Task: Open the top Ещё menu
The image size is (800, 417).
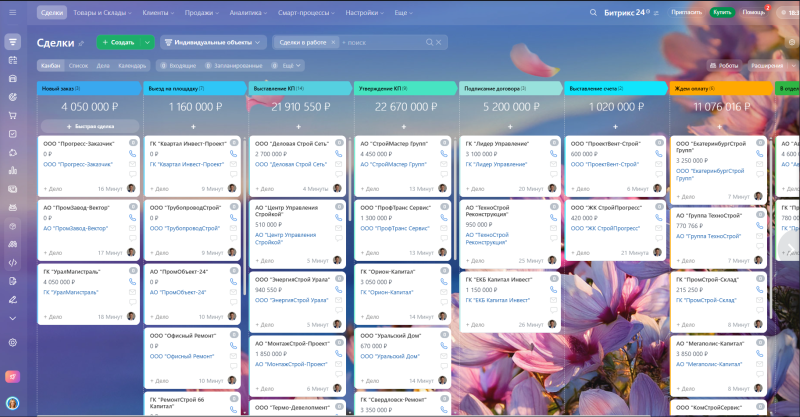Action: 403,13
